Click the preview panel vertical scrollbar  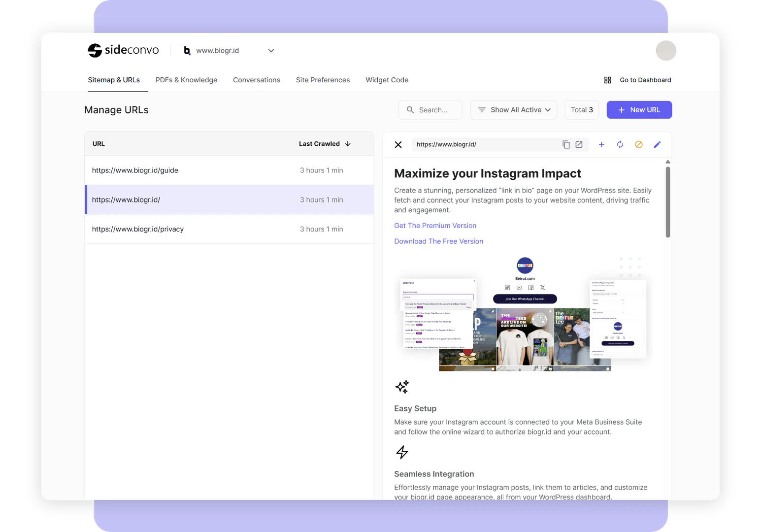click(x=668, y=202)
